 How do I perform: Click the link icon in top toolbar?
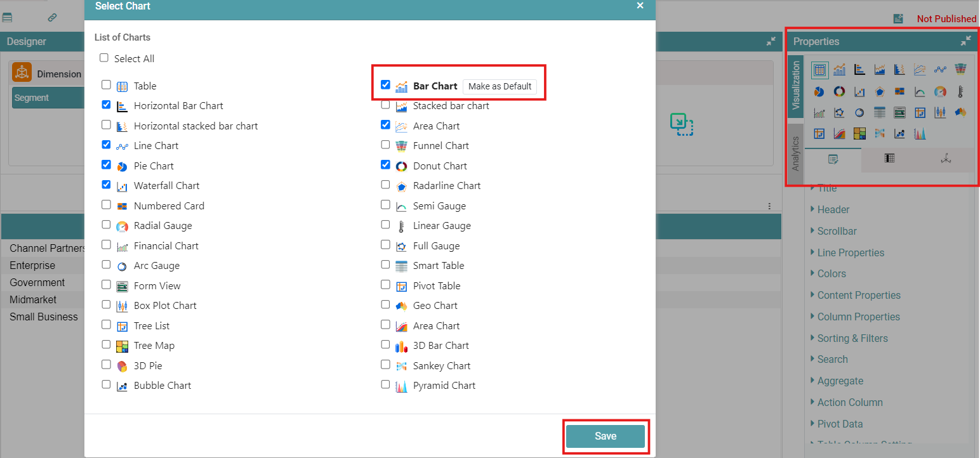click(x=52, y=18)
